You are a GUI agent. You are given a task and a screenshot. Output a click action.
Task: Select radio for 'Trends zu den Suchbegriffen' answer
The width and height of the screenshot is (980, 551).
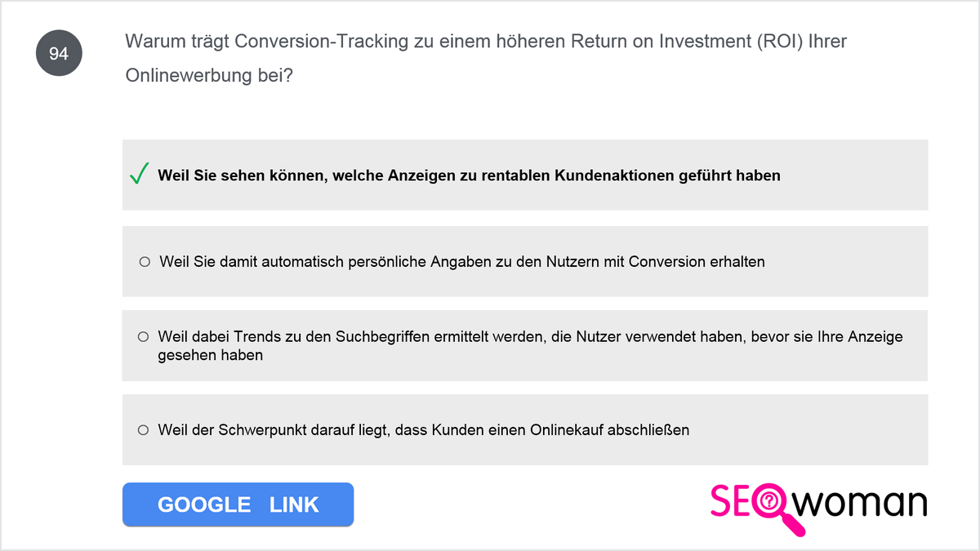[x=144, y=336]
